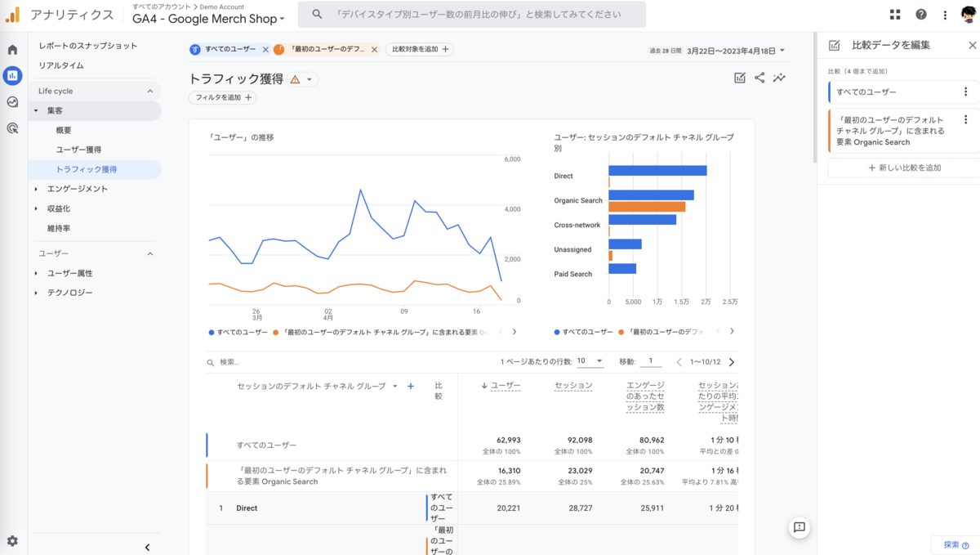Click フィルタを追加 below the report title
The image size is (980, 555).
coord(222,97)
